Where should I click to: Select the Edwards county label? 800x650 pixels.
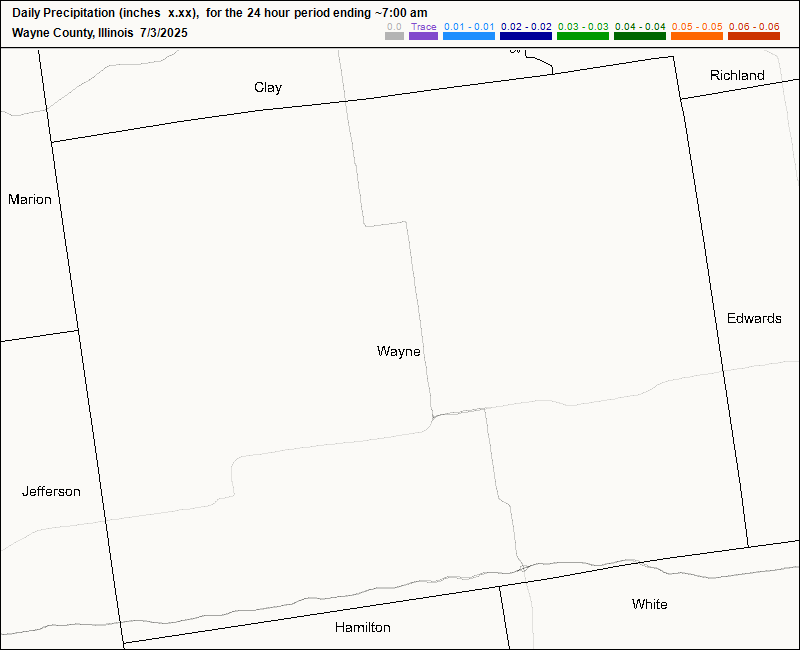click(754, 318)
